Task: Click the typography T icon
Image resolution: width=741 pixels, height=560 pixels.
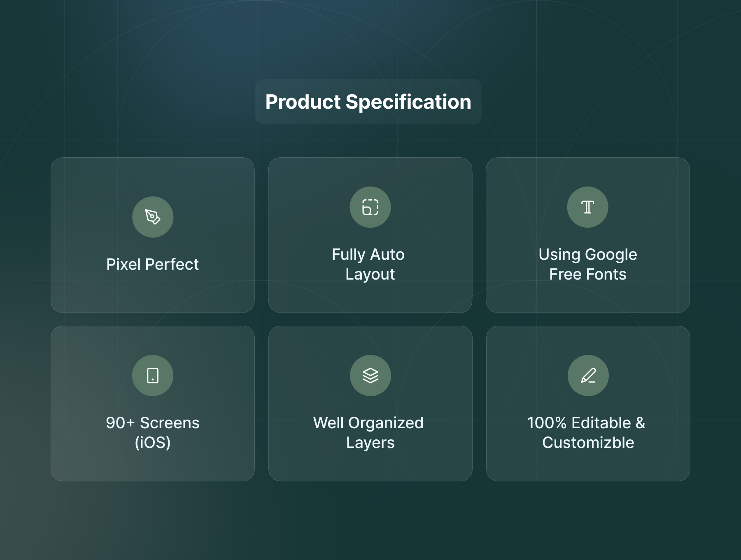Action: pyautogui.click(x=587, y=207)
